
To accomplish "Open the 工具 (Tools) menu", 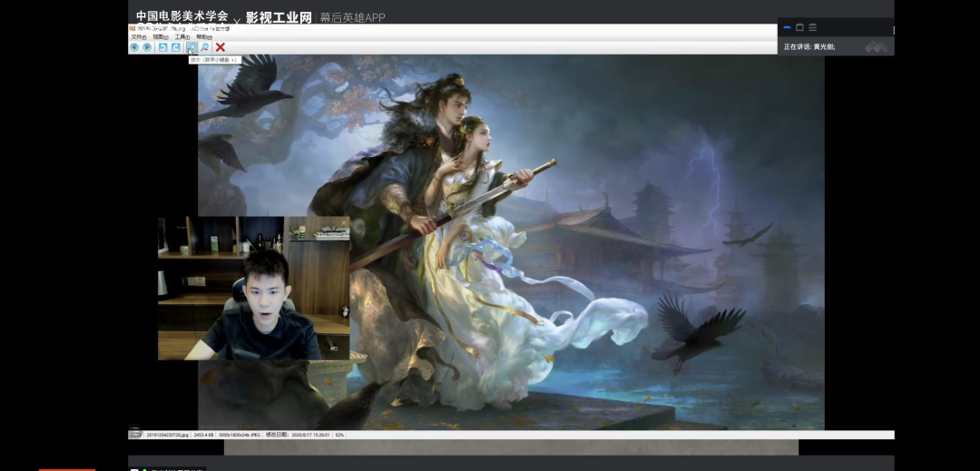I will click(182, 37).
